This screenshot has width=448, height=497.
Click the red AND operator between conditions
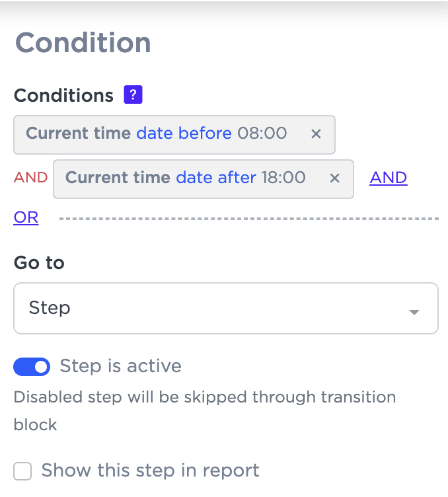pos(30,178)
